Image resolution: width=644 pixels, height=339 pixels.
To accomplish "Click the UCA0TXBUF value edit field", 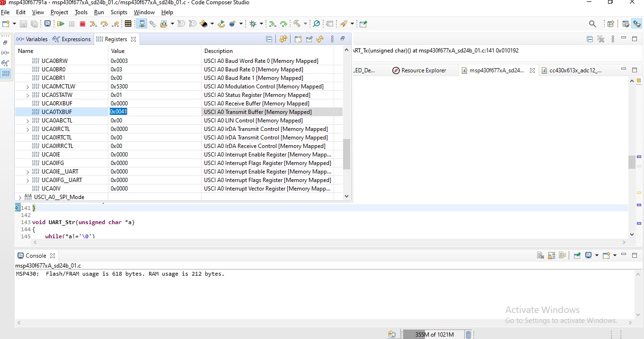I will [118, 112].
